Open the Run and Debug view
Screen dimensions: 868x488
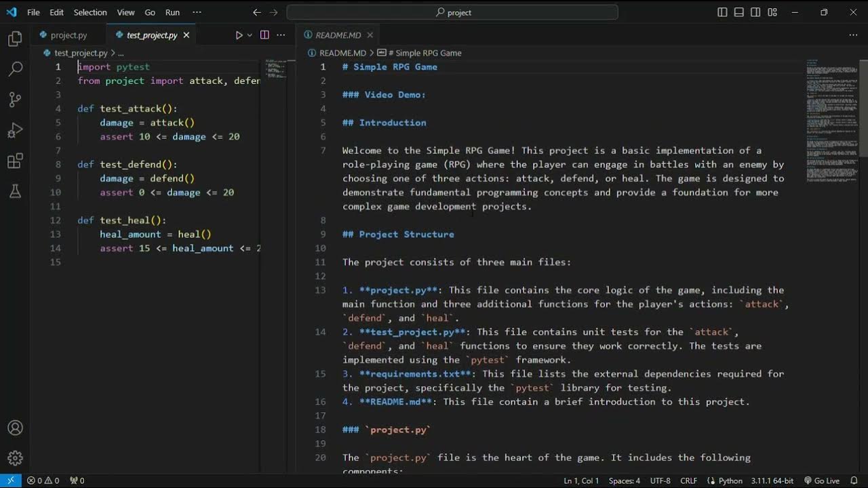coord(15,130)
